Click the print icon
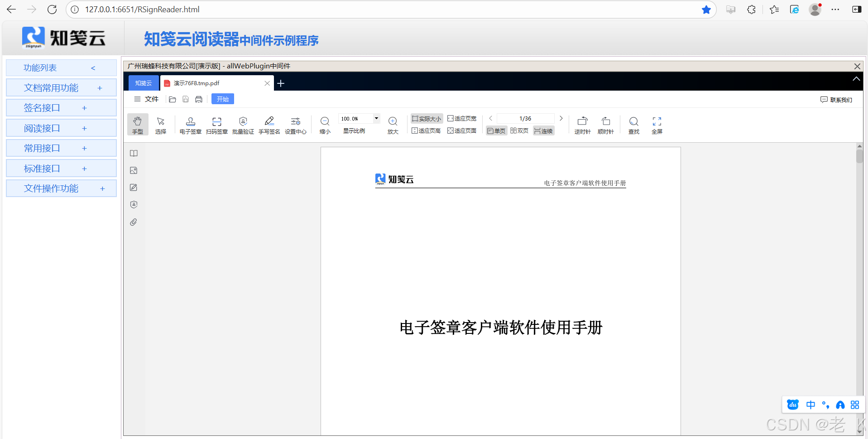The height and width of the screenshot is (439, 868). pos(199,99)
